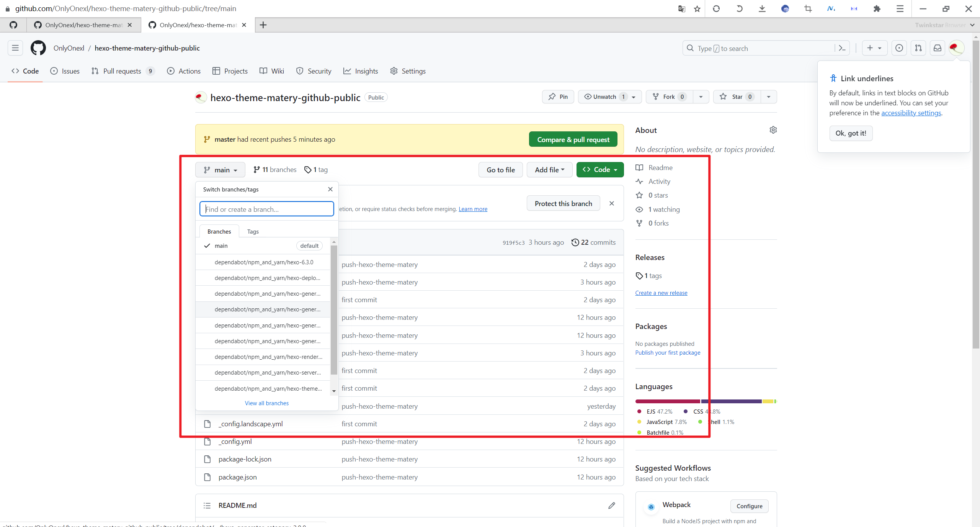Click the GitHub Octocat logo in the header

(x=38, y=48)
